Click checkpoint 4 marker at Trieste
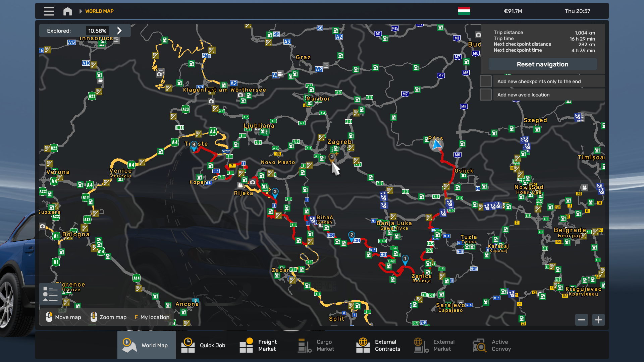This screenshot has height=362, width=644. tap(194, 145)
